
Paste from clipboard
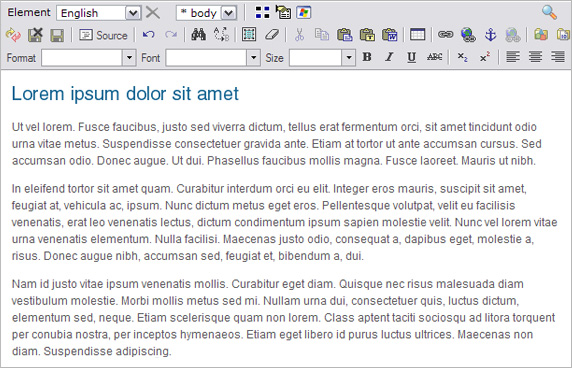pyautogui.click(x=344, y=35)
